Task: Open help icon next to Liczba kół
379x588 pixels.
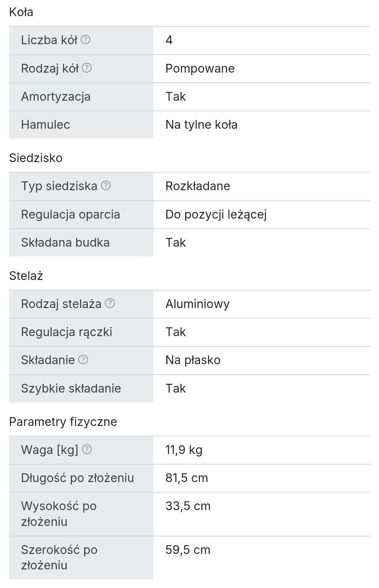Action: (85, 40)
